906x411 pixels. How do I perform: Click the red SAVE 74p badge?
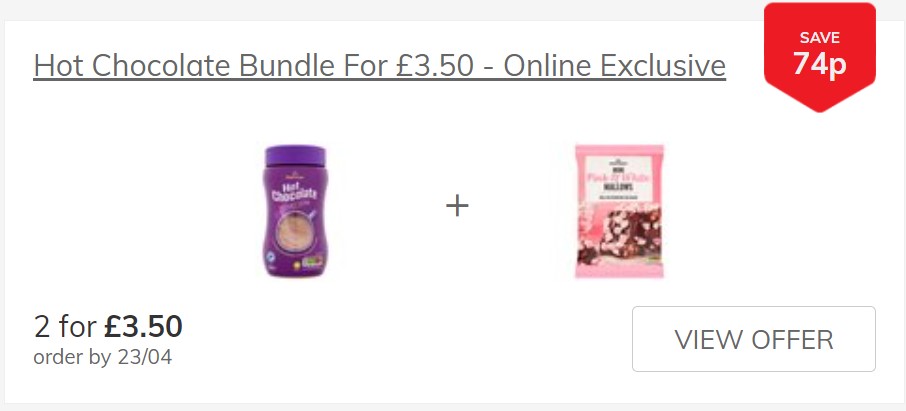[819, 57]
